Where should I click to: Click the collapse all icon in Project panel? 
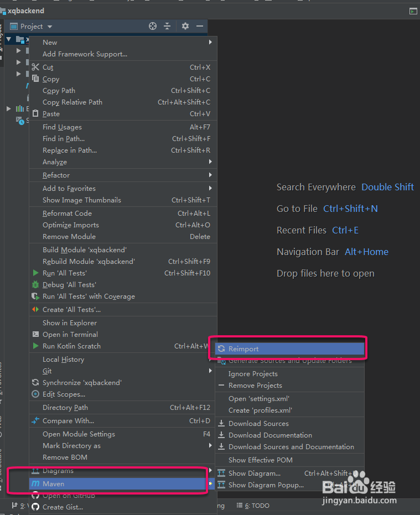(x=167, y=26)
